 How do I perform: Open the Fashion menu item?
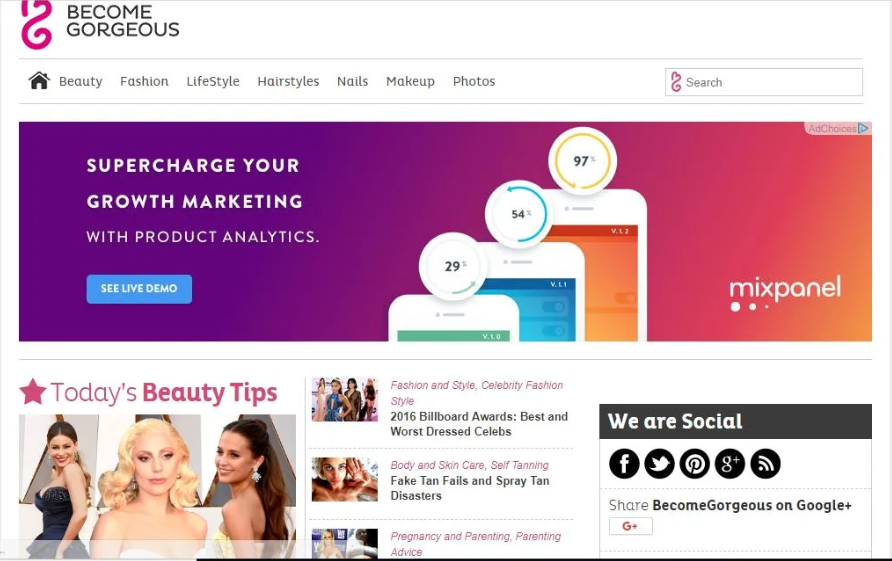(x=144, y=81)
